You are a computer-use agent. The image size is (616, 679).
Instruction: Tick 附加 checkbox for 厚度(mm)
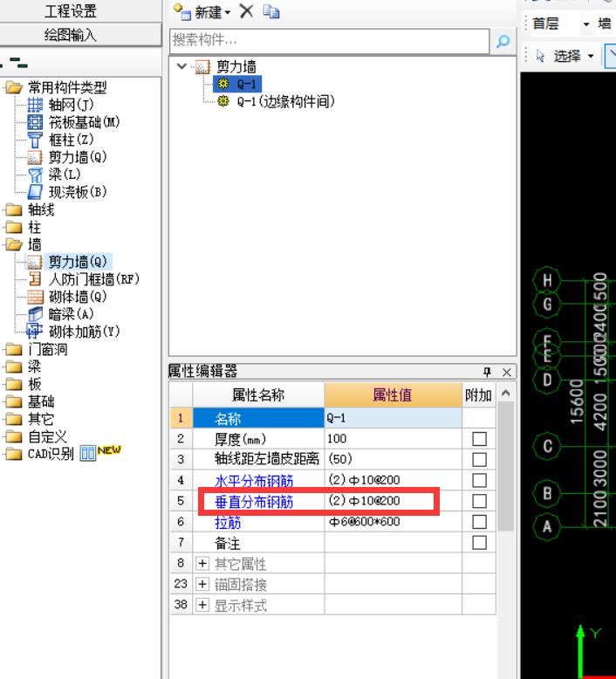coord(479,439)
